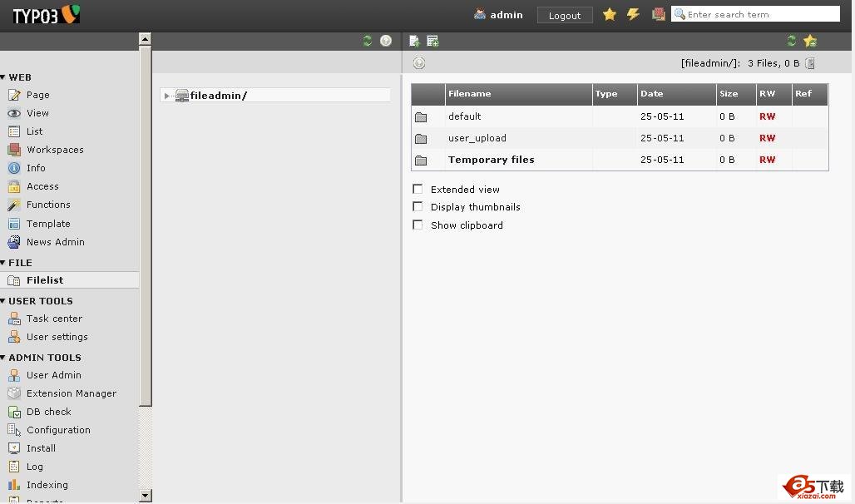Click the default folder icon
This screenshot has width=855, height=504.
(420, 116)
